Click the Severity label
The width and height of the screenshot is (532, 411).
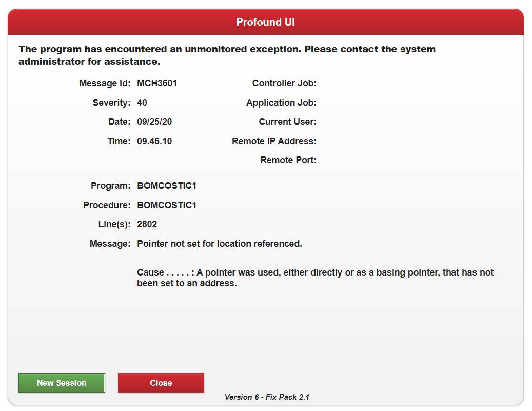click(x=112, y=103)
